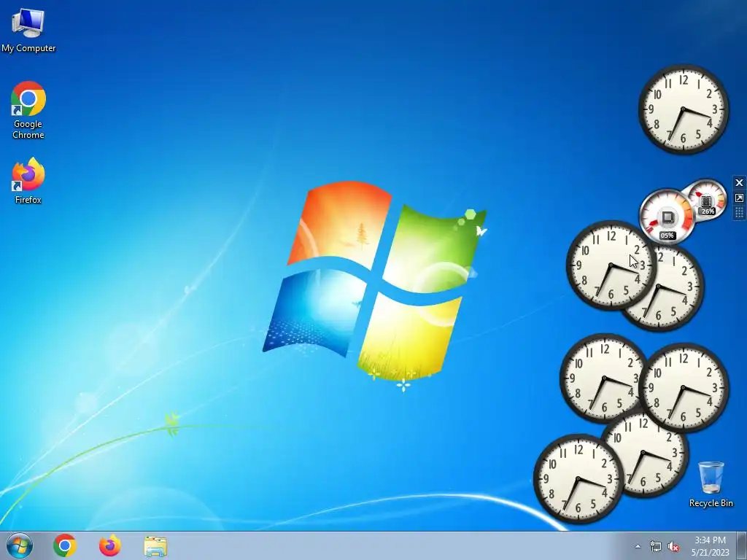This screenshot has height=560, width=747.
Task: Click the memory usage dial showing 26%
Action: click(707, 199)
